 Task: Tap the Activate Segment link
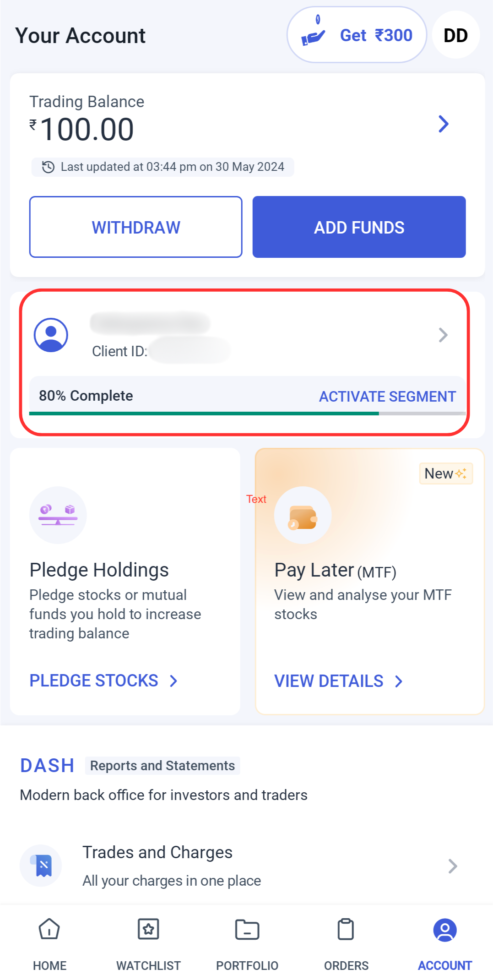(387, 397)
